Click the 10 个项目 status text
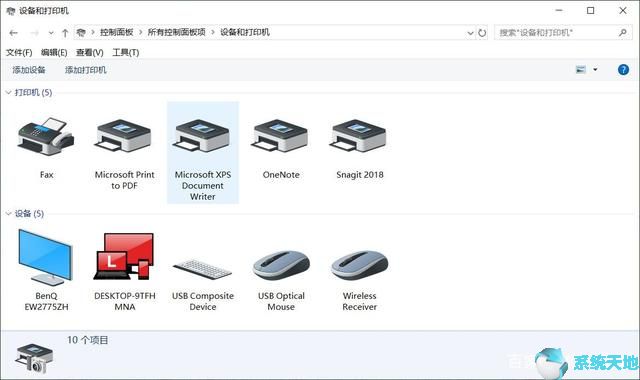This screenshot has height=380, width=640. [88, 340]
